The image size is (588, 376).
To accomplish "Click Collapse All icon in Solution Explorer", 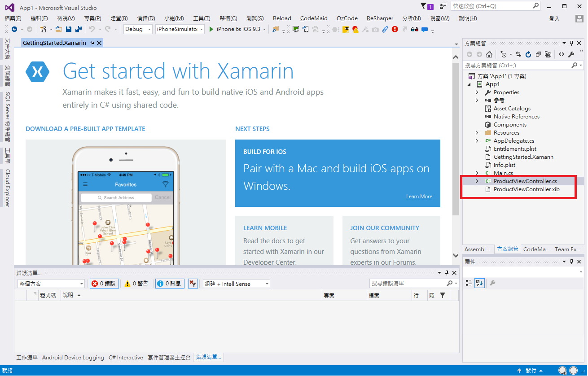I will coord(538,54).
